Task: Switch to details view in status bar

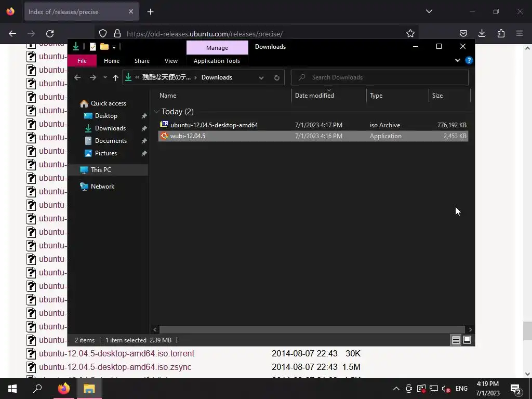Action: point(456,340)
